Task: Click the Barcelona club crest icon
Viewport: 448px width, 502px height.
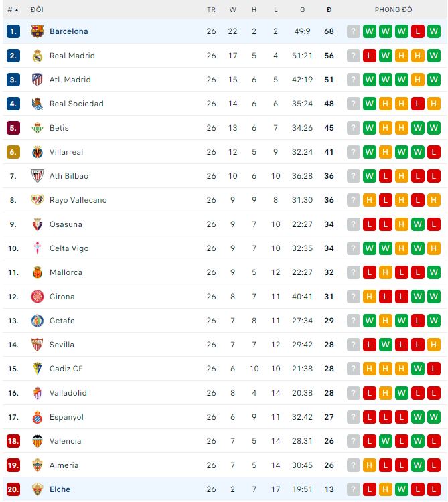Action: coord(38,31)
